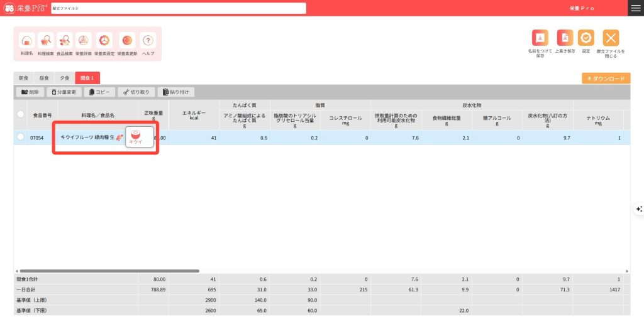The height and width of the screenshot is (319, 644).
Task: Close the menu file with 献立ファイルを閉じる
Action: pyautogui.click(x=611, y=38)
